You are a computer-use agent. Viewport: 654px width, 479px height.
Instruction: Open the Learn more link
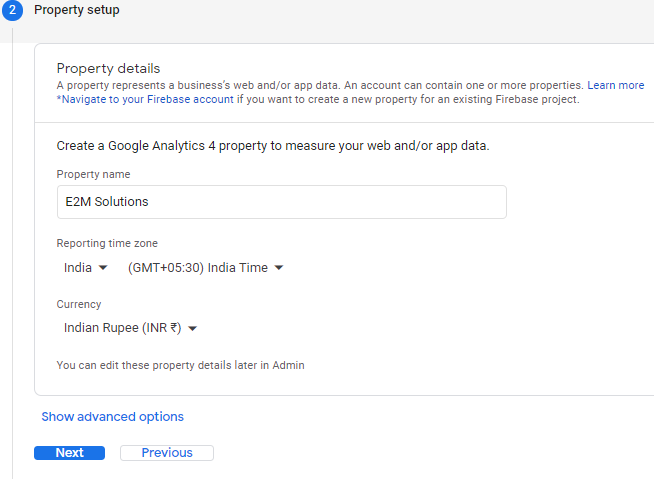pyautogui.click(x=615, y=86)
